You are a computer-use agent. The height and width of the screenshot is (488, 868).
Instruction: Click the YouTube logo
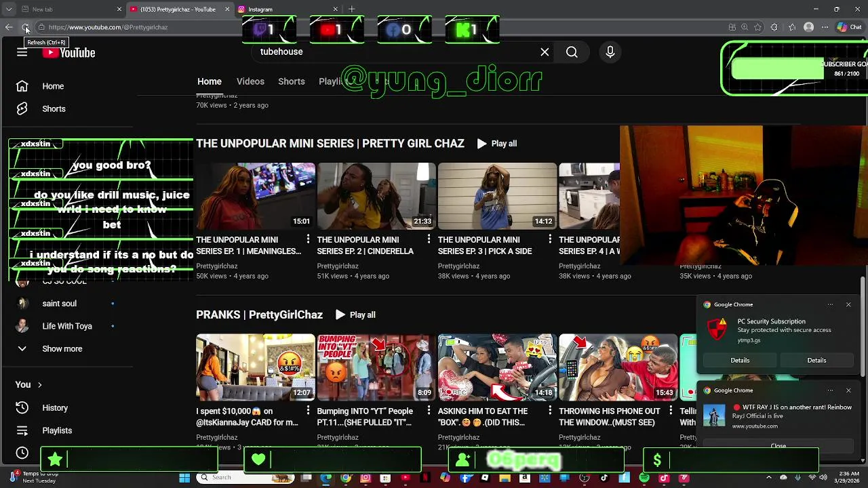pos(68,53)
